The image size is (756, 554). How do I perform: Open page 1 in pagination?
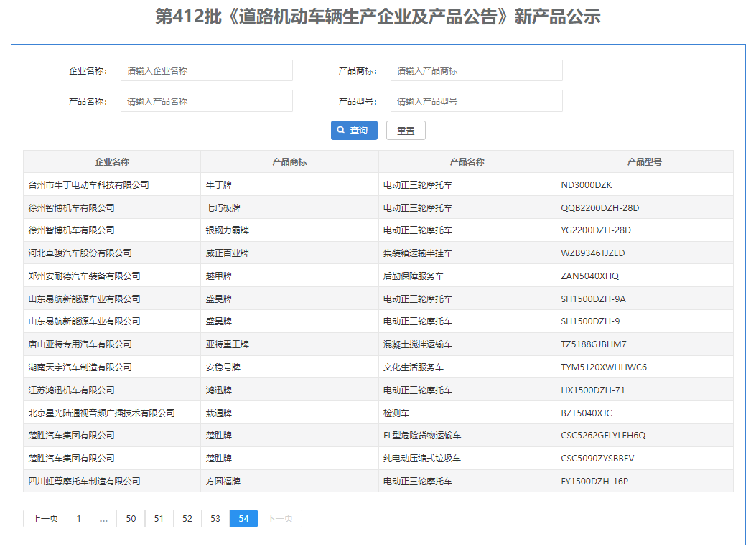click(78, 518)
